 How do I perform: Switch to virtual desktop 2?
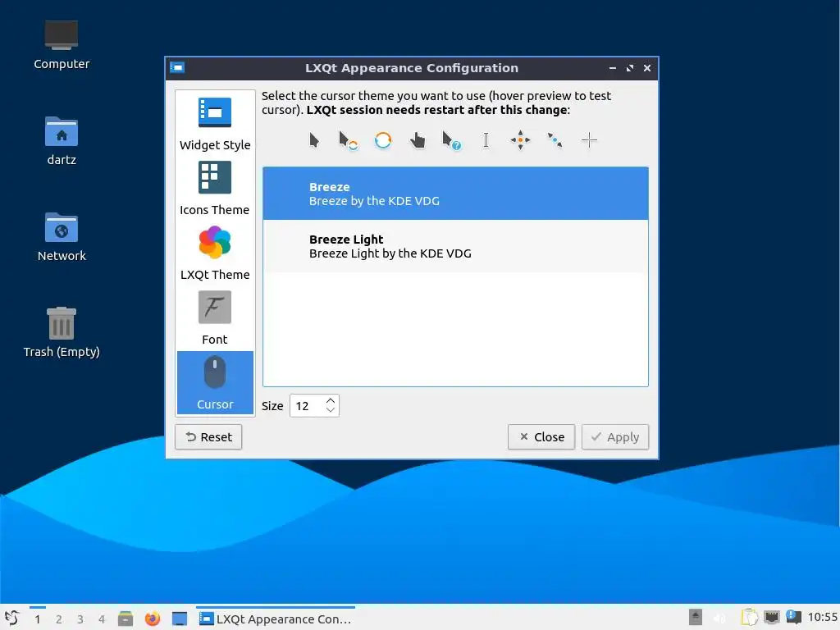(x=59, y=619)
